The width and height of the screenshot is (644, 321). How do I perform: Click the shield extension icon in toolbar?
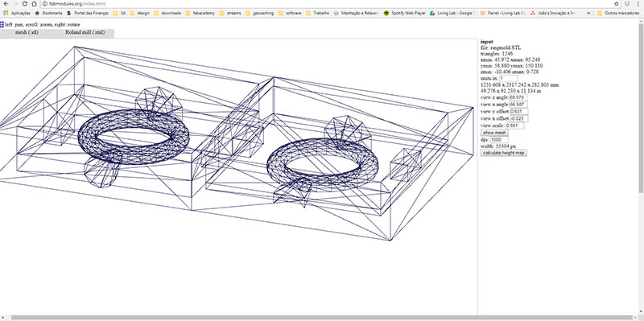628,4
